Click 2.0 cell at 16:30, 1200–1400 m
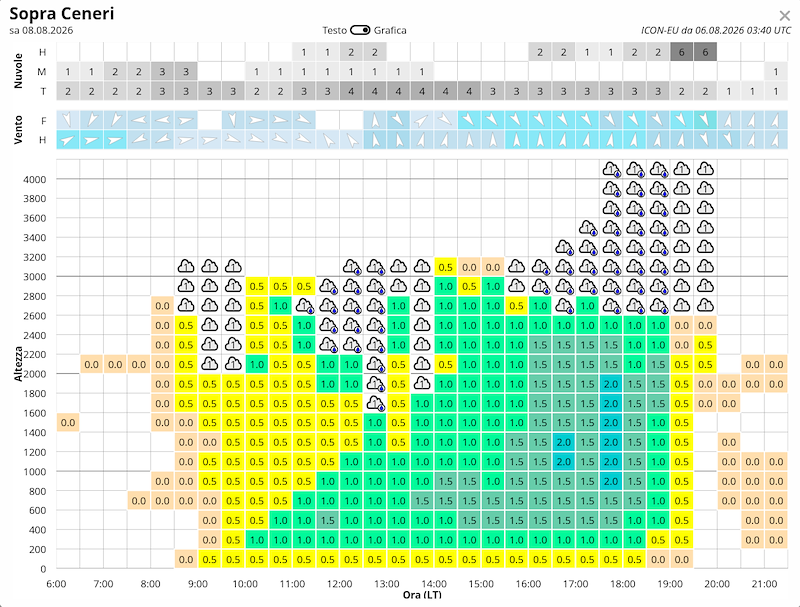Screen dimensions: 800x607 tap(564, 442)
